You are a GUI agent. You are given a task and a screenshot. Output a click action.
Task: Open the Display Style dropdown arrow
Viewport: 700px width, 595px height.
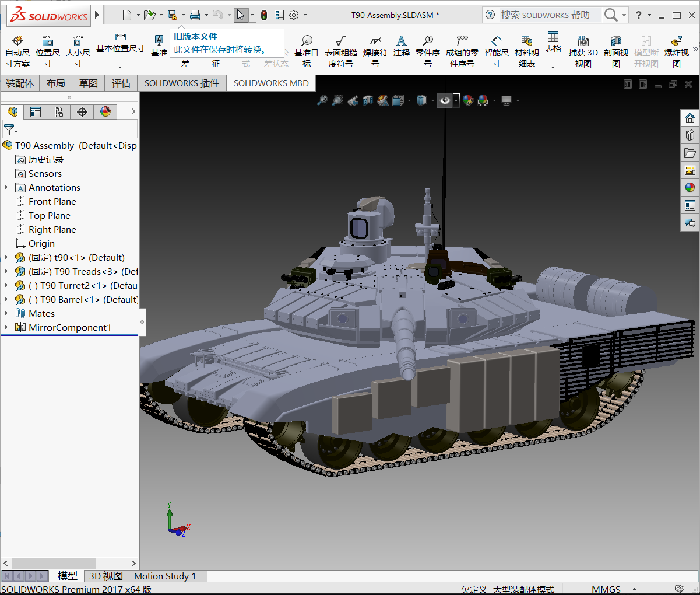point(432,101)
